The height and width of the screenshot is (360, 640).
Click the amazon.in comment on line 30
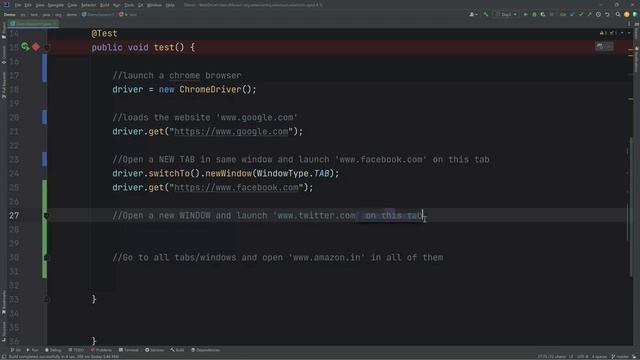(278, 258)
